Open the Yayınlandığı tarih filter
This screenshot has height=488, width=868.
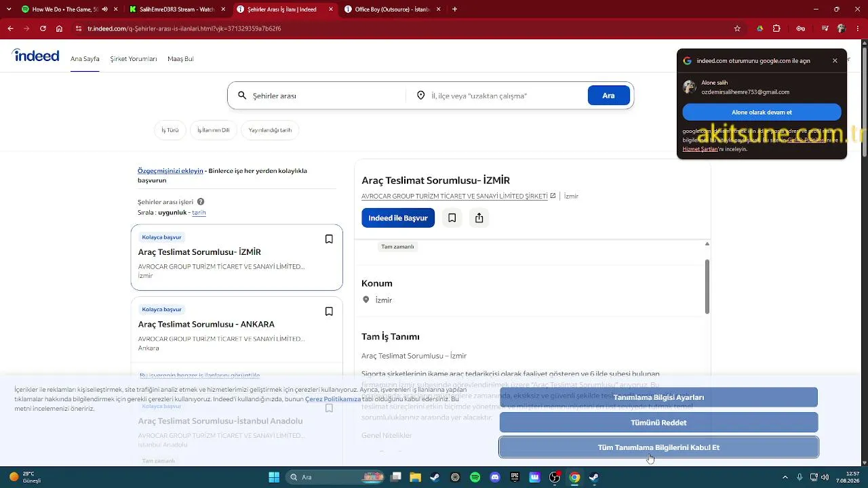coord(270,130)
